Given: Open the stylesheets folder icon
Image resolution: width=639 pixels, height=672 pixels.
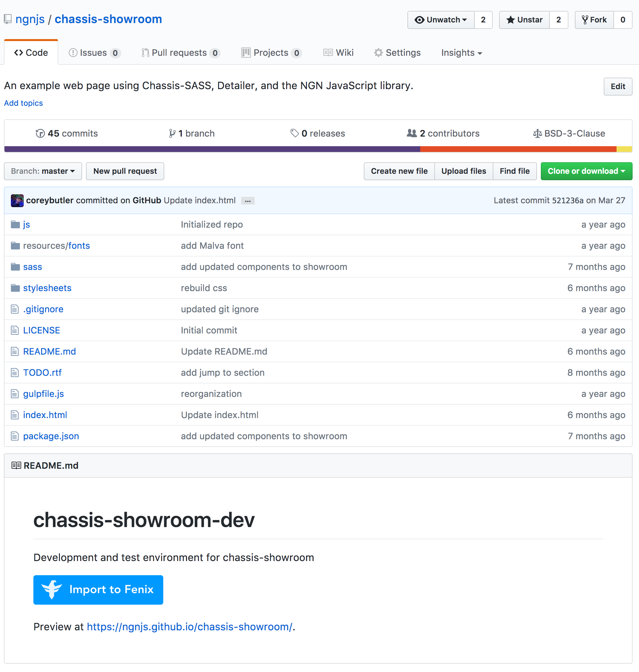Looking at the screenshot, I should (15, 288).
